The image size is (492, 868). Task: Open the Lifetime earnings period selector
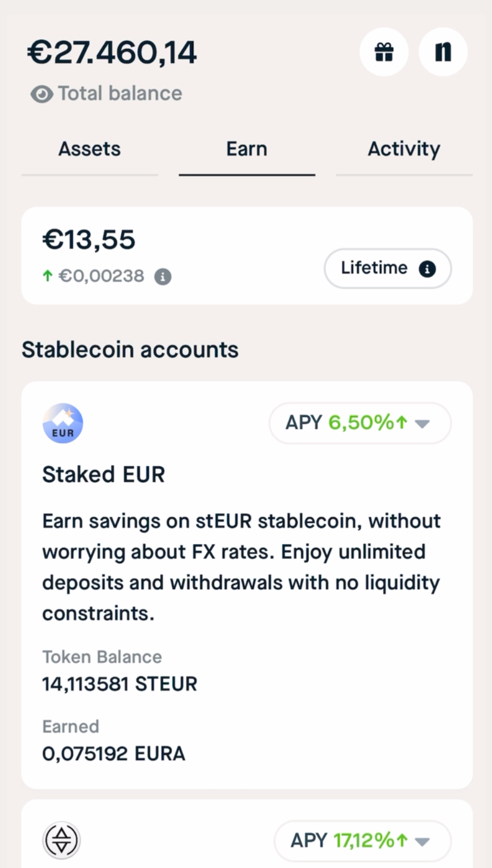[374, 268]
